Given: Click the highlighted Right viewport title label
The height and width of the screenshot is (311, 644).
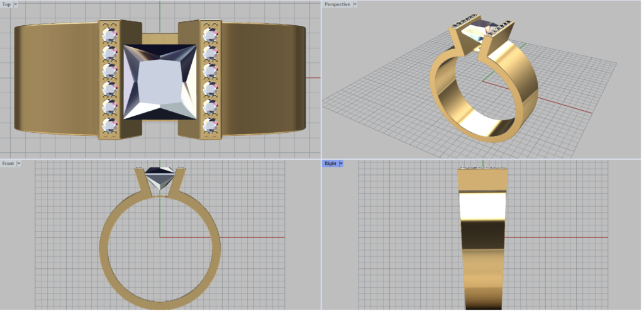Looking at the screenshot, I should pos(330,163).
